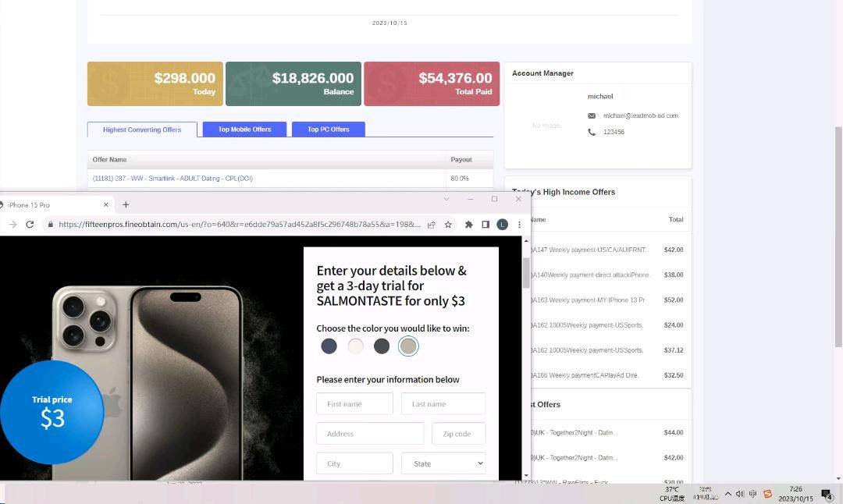
Task: Click the browser address bar URL
Action: [240, 225]
